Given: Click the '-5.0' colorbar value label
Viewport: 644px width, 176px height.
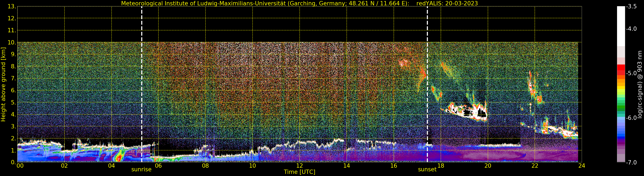Looking at the screenshot, I should tap(631, 73).
